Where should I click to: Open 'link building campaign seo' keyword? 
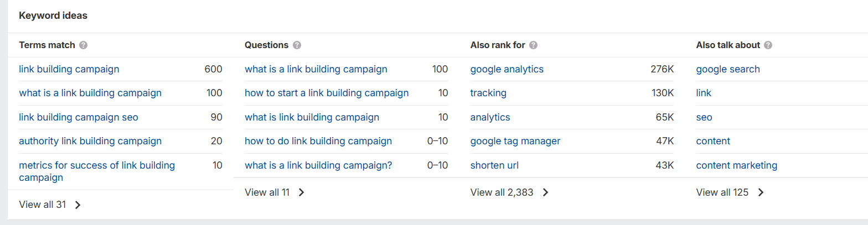pyautogui.click(x=79, y=117)
